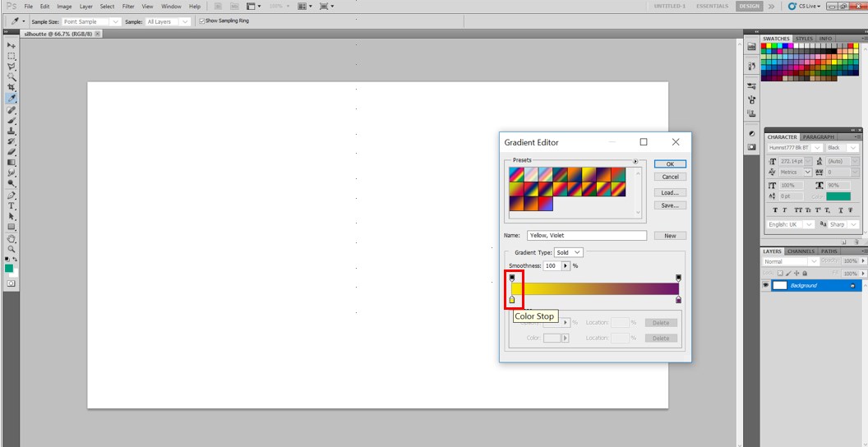Image resolution: width=868 pixels, height=447 pixels.
Task: Select the Gradient tool
Action: click(x=11, y=162)
